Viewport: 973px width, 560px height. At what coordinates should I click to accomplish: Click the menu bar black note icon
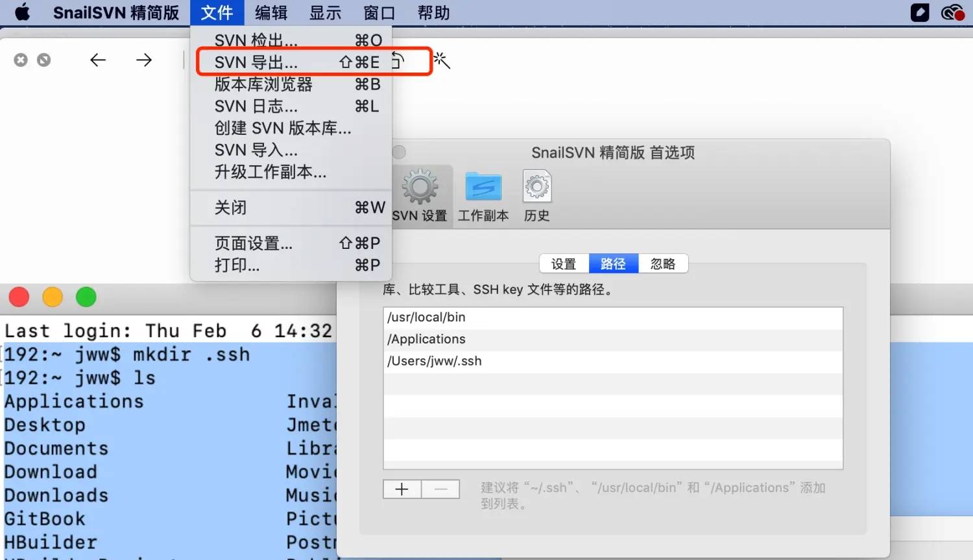pos(920,12)
